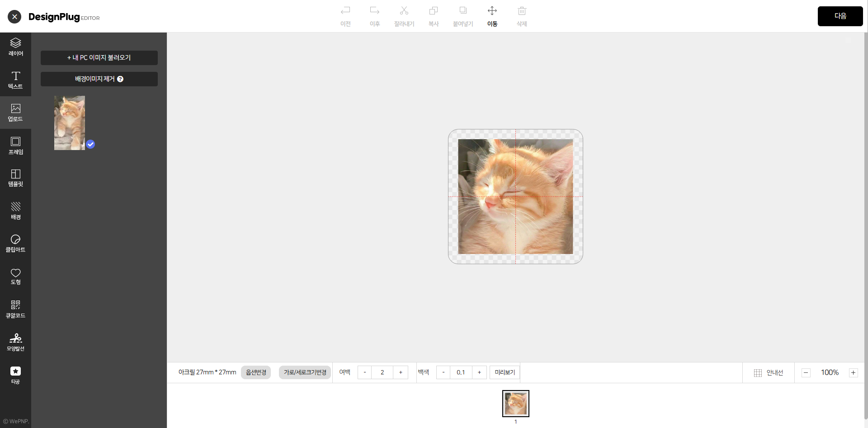Open the 클립아트 (Clipart) panel

[x=15, y=243]
